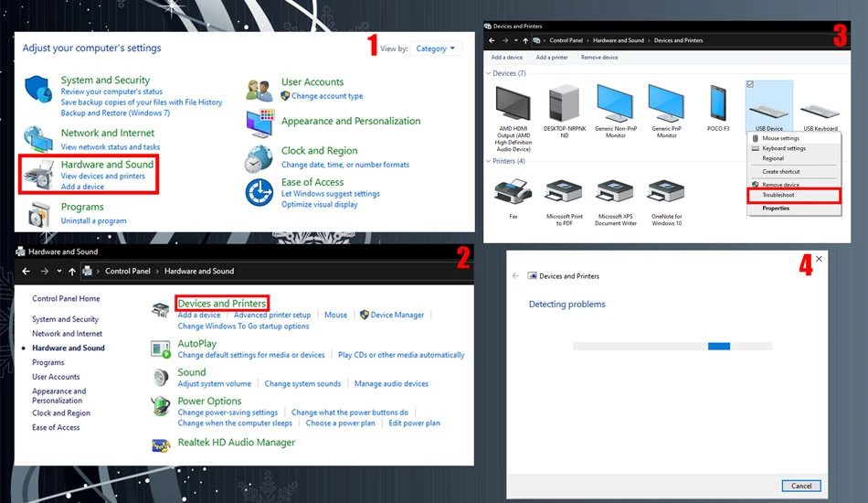Click the Detecting problems progress bar
The height and width of the screenshot is (503, 868).
click(672, 347)
